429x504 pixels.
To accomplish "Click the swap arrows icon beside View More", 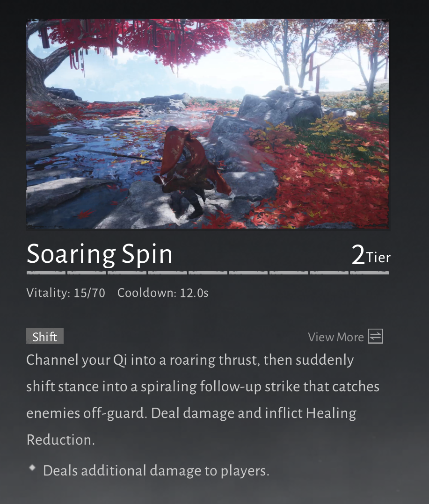I will point(376,336).
